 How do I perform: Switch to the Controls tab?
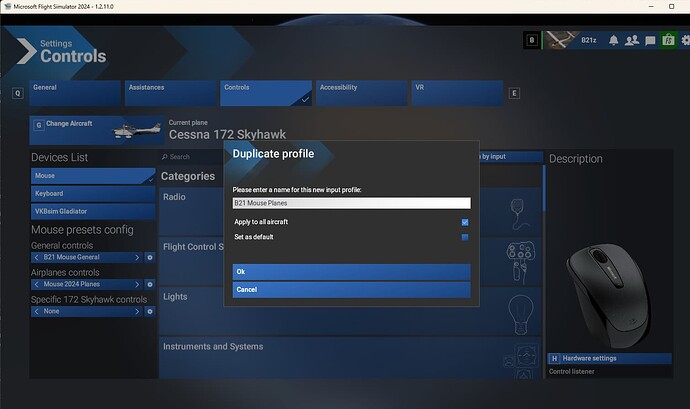click(266, 93)
